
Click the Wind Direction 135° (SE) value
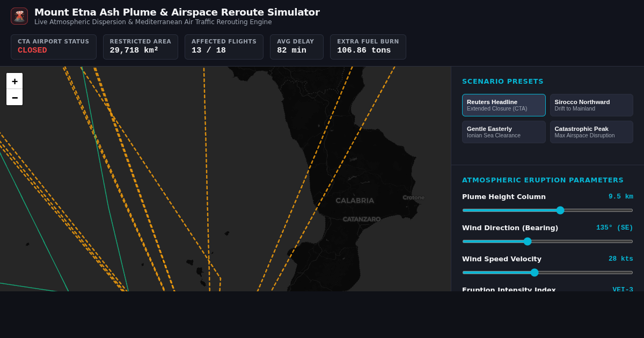(614, 228)
